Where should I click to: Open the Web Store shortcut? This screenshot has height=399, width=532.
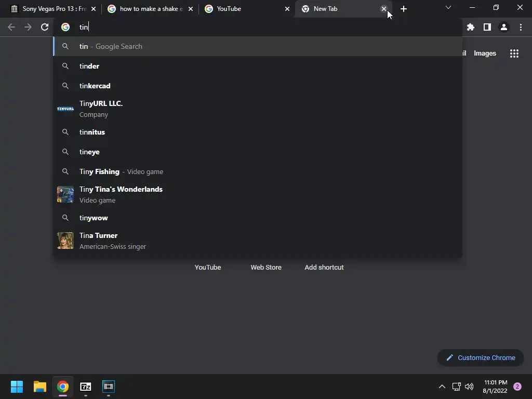[x=266, y=268]
